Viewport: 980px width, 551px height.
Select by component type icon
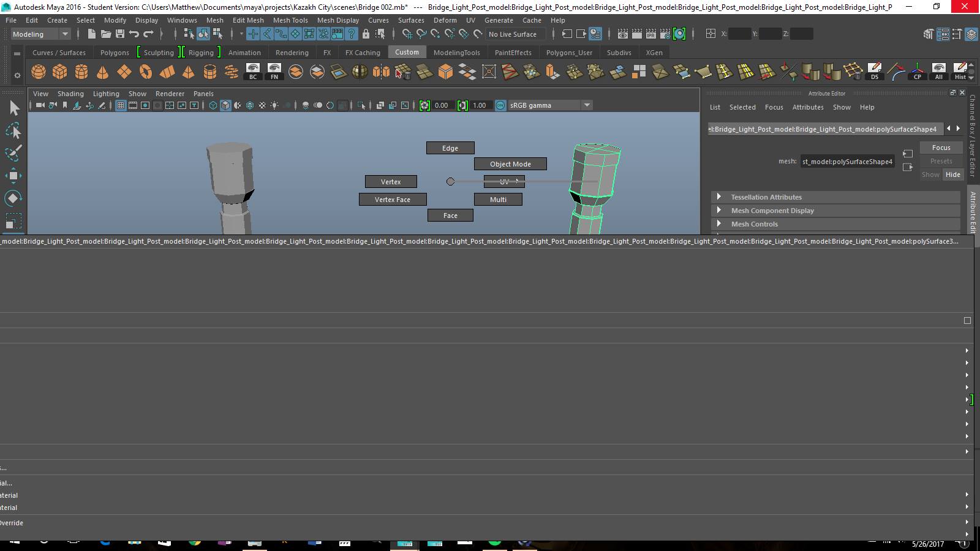click(217, 34)
